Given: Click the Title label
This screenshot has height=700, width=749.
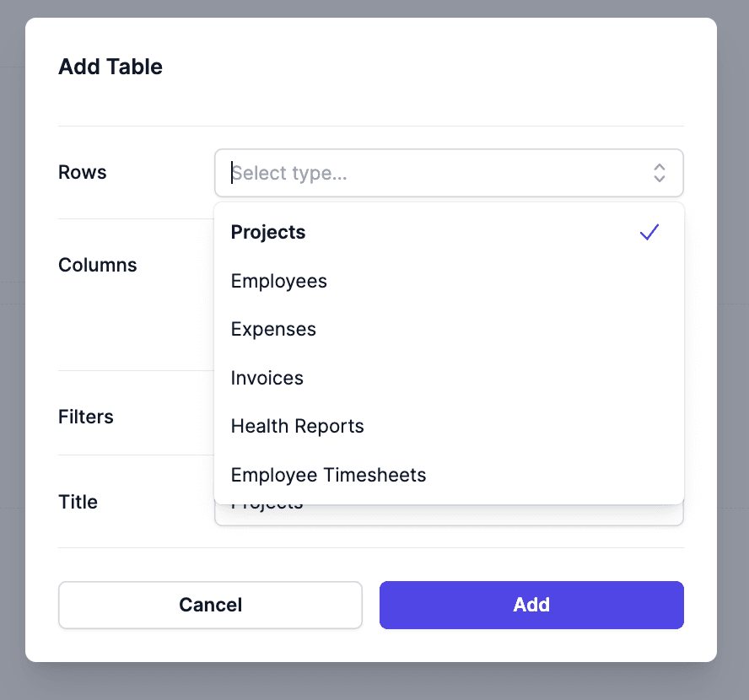Looking at the screenshot, I should pos(78,502).
